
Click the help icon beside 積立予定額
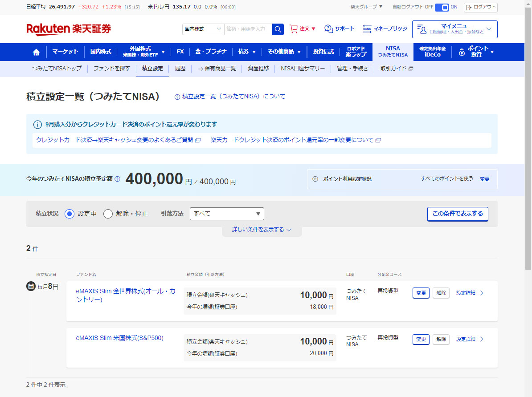point(118,179)
